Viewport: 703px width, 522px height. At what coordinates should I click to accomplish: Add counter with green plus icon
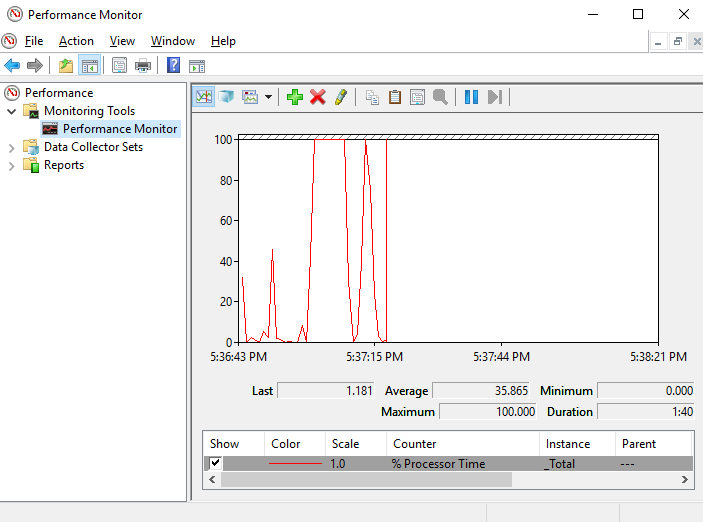click(x=295, y=97)
